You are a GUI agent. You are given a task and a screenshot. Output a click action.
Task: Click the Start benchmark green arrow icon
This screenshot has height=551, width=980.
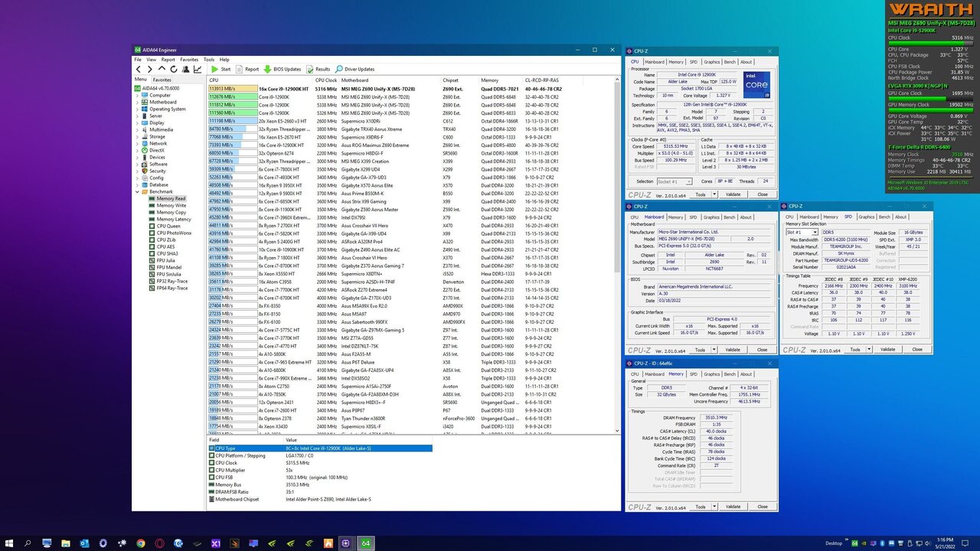pyautogui.click(x=215, y=69)
